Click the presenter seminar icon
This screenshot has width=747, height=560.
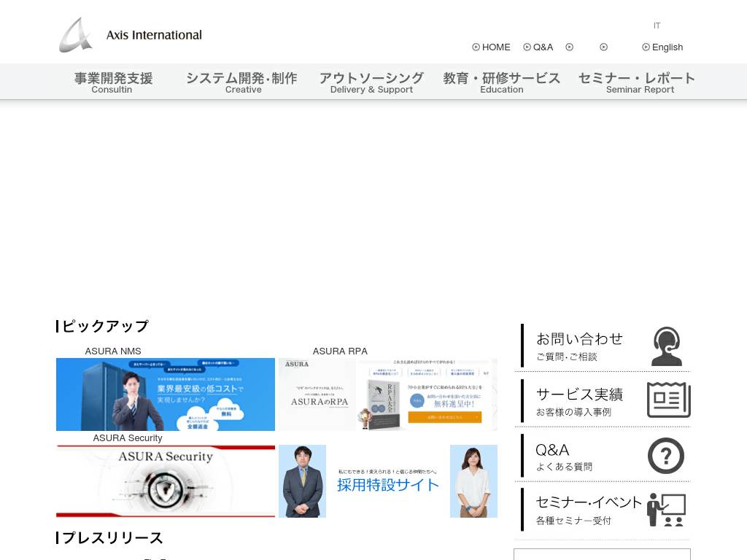[x=666, y=510]
